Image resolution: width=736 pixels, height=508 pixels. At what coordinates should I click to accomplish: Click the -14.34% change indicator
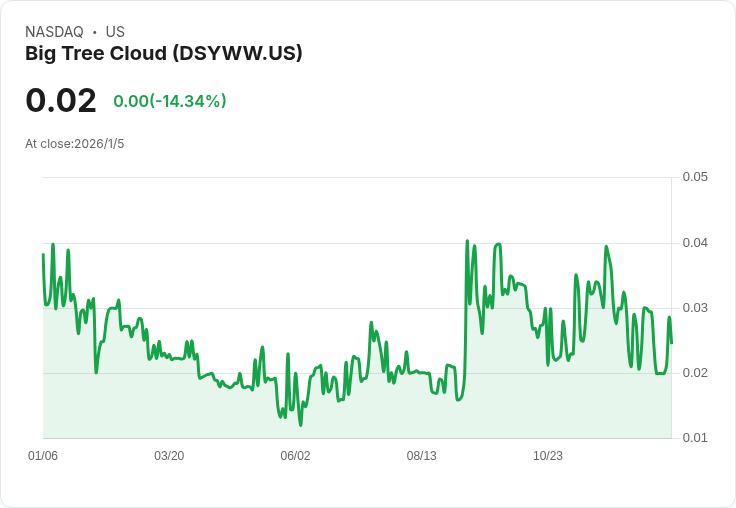pos(170,101)
